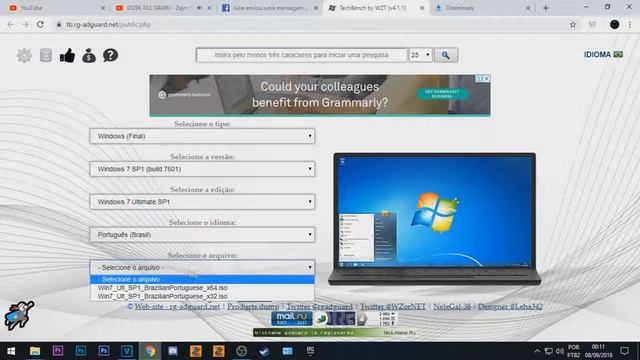
Task: Switch to the Facebook message tab
Action: 268,8
